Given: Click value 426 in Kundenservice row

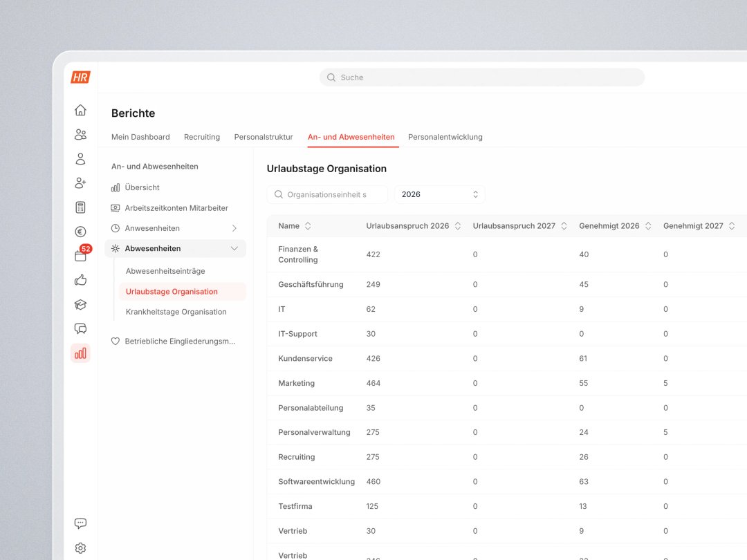Looking at the screenshot, I should [x=373, y=359].
